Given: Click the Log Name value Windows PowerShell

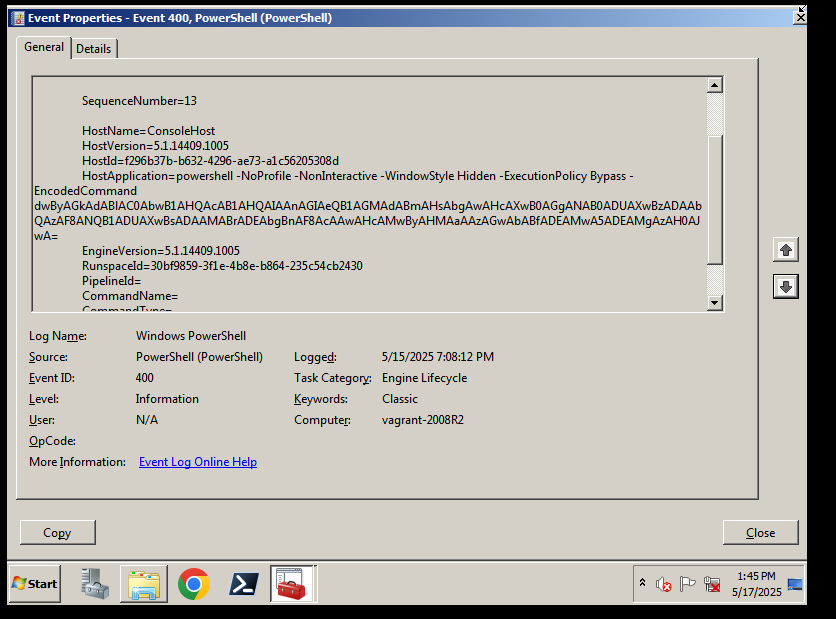Looking at the screenshot, I should [x=191, y=336].
